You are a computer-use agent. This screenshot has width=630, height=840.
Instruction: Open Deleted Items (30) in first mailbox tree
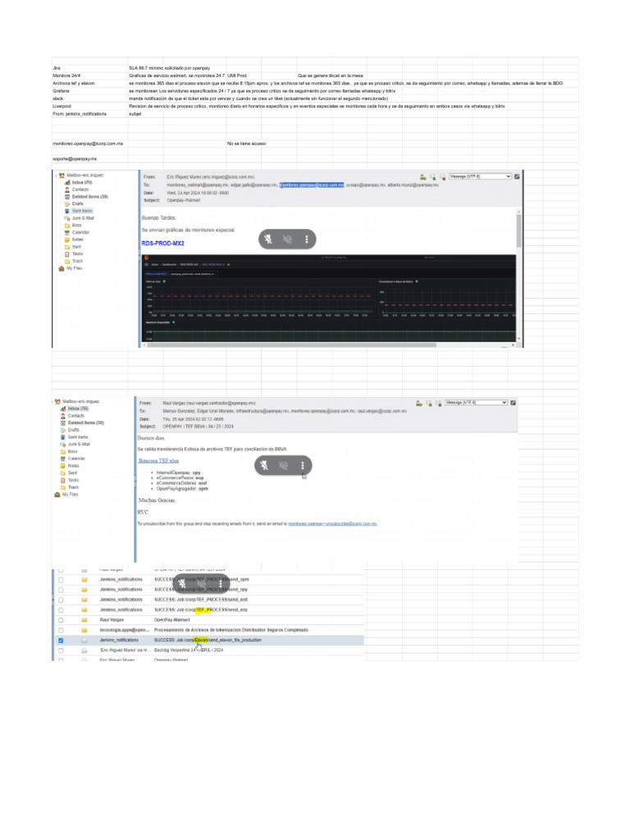pyautogui.click(x=90, y=197)
